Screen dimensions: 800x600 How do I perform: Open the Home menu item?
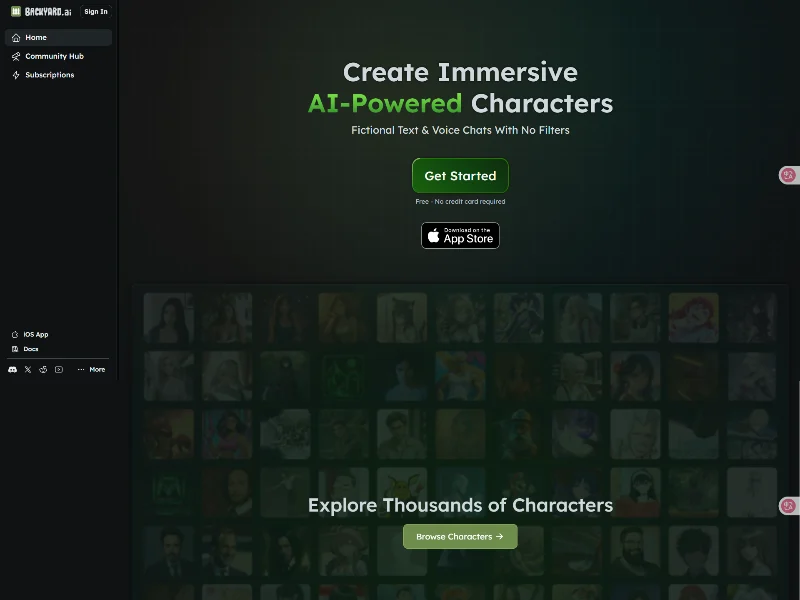(58, 37)
